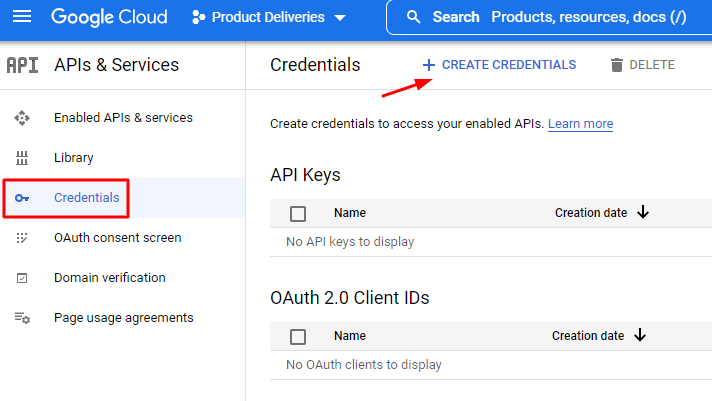712x401 pixels.
Task: Click the trash can delete icon
Action: (x=617, y=65)
